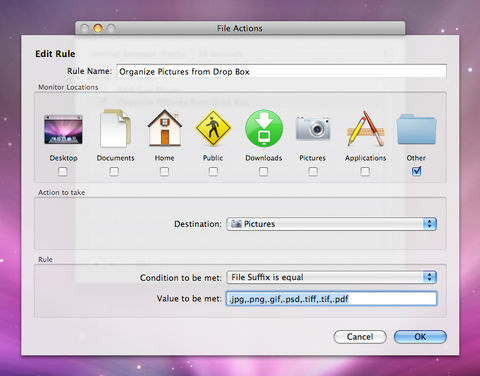Click the green Downloads icon
The height and width of the screenshot is (376, 480).
[264, 128]
